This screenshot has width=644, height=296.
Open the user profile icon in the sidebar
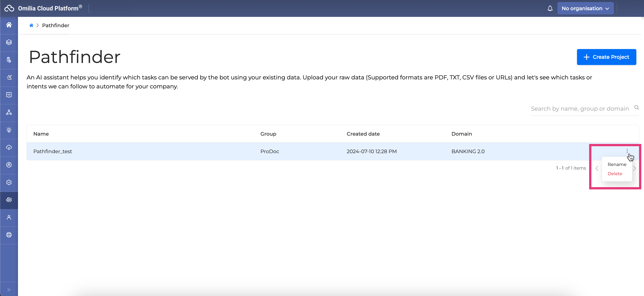pos(9,217)
